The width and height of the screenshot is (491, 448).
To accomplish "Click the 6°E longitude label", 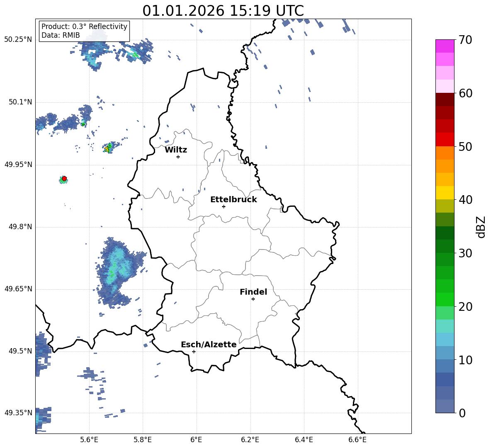I will [196, 440].
